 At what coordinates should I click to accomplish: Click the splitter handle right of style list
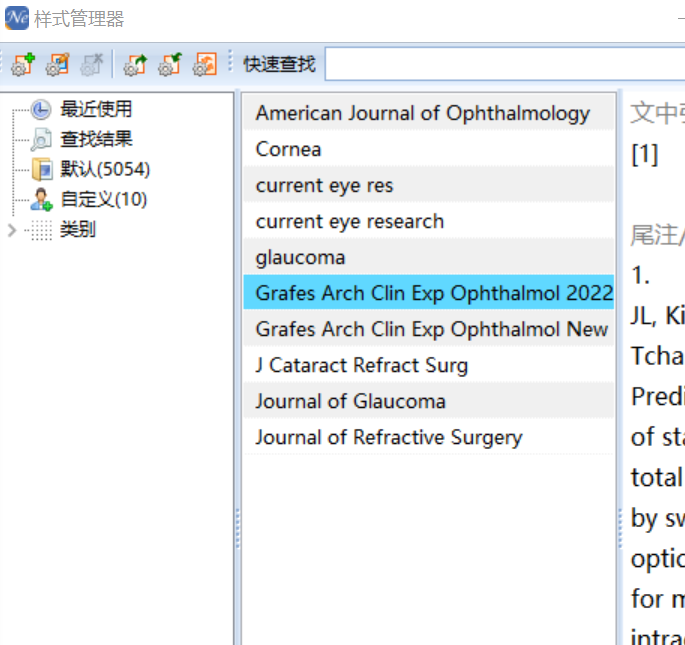click(620, 528)
